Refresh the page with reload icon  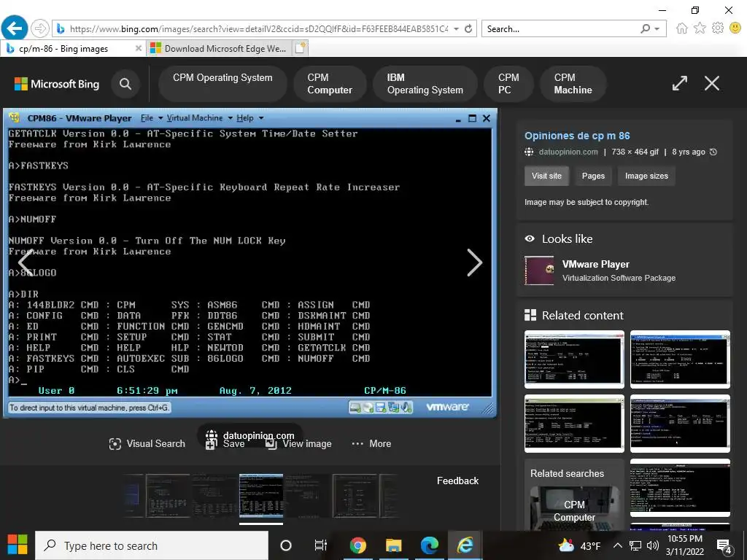[x=468, y=29]
